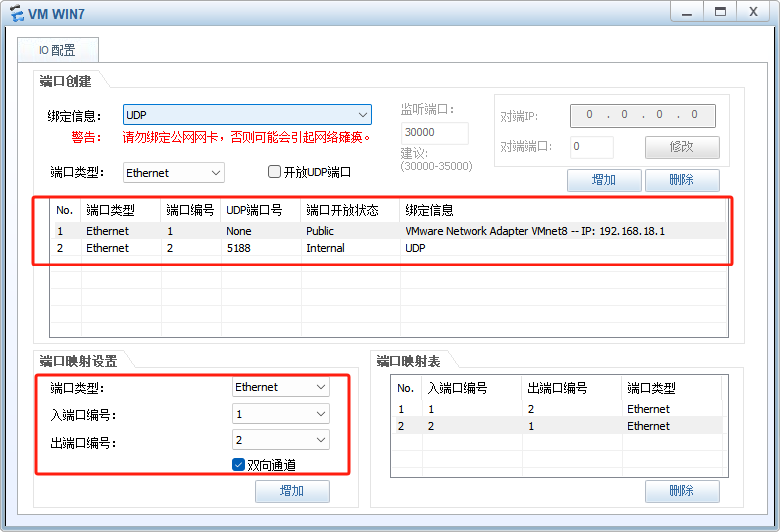The width and height of the screenshot is (780, 532).
Task: Select the row with UDP port 5188
Action: 389,248
